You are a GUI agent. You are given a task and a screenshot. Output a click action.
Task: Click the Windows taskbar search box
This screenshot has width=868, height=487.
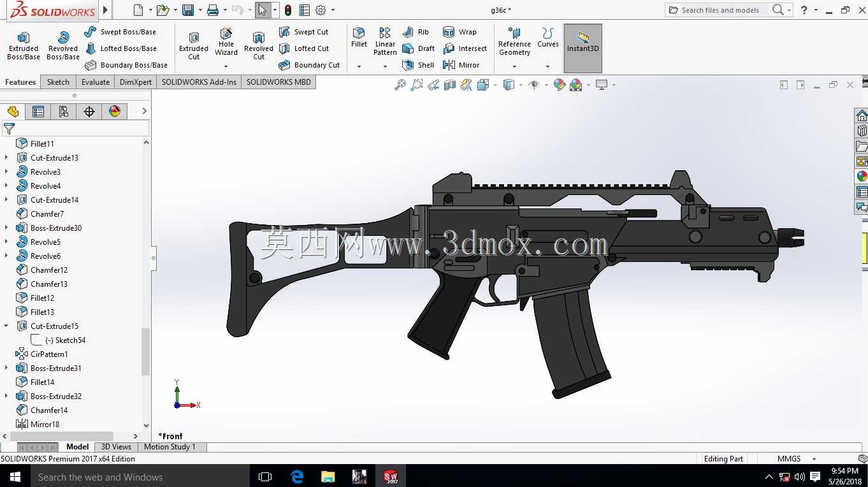(x=140, y=477)
